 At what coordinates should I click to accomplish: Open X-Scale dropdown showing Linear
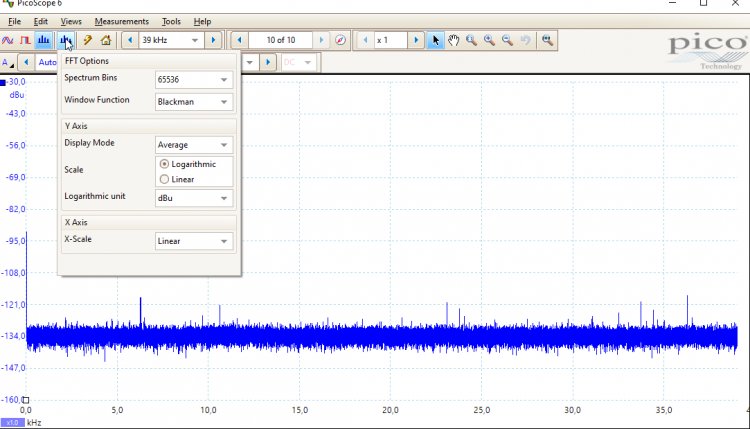click(x=194, y=241)
